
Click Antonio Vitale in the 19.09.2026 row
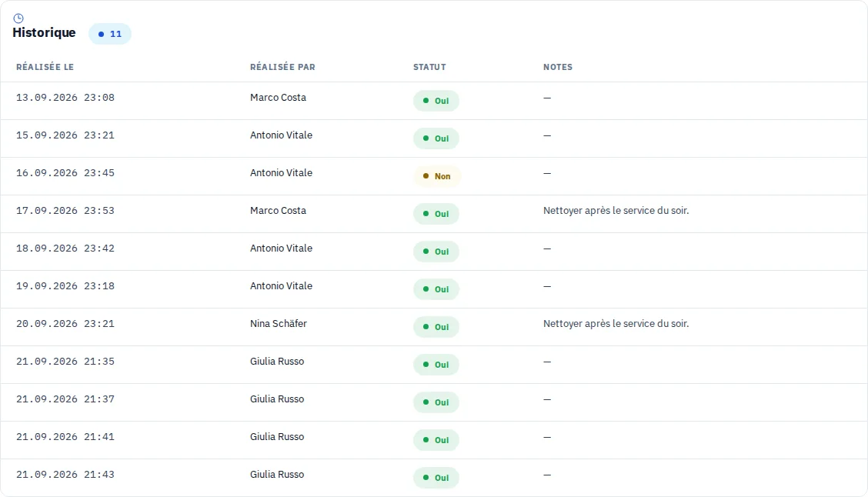point(281,285)
